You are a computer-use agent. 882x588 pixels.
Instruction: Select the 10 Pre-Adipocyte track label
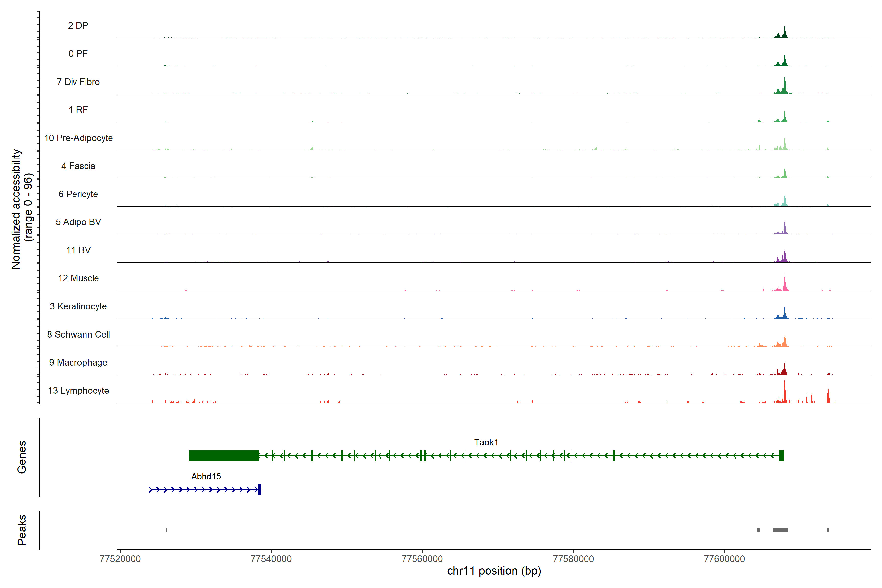point(78,138)
